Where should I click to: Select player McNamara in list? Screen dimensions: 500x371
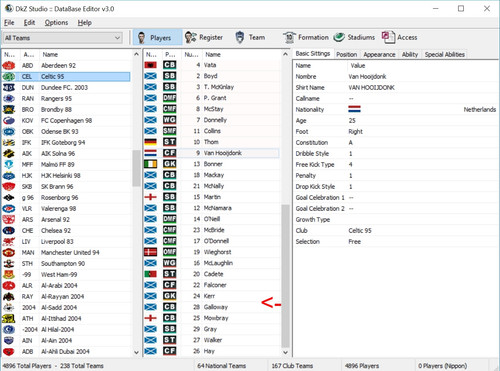pos(212,208)
